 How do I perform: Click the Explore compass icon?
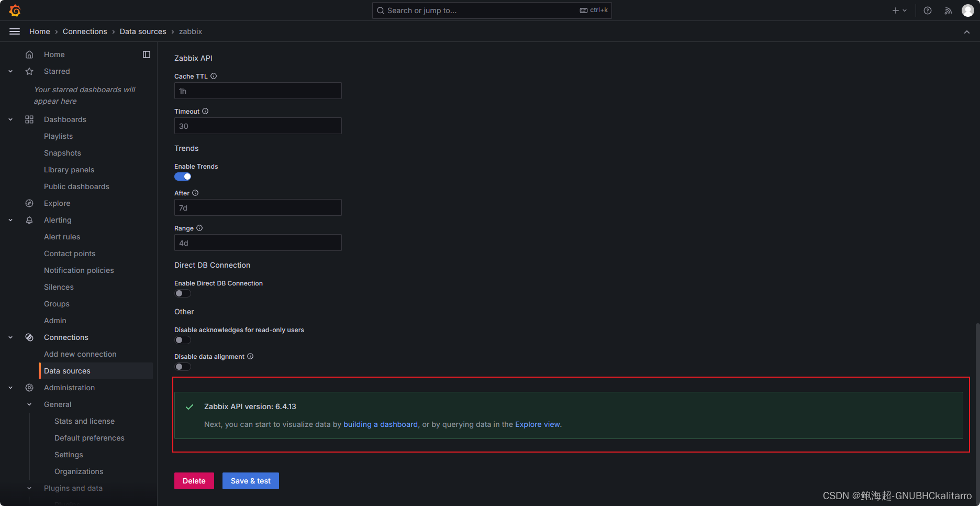coord(29,203)
